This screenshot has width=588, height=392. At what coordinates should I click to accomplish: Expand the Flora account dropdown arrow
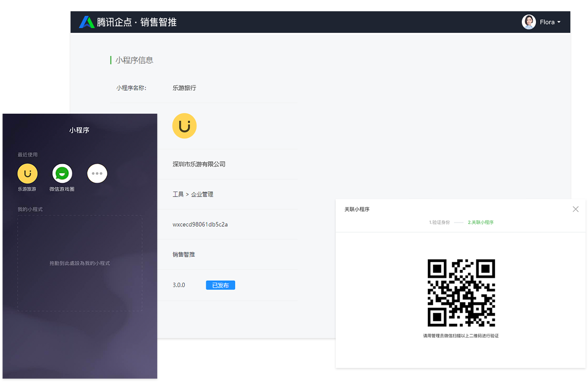pyautogui.click(x=559, y=22)
